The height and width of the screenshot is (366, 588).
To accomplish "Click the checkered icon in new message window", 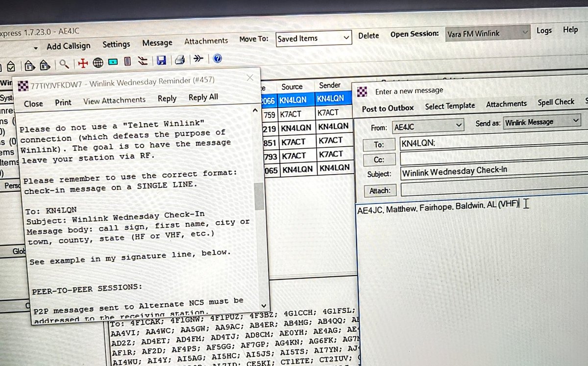I will coord(362,91).
